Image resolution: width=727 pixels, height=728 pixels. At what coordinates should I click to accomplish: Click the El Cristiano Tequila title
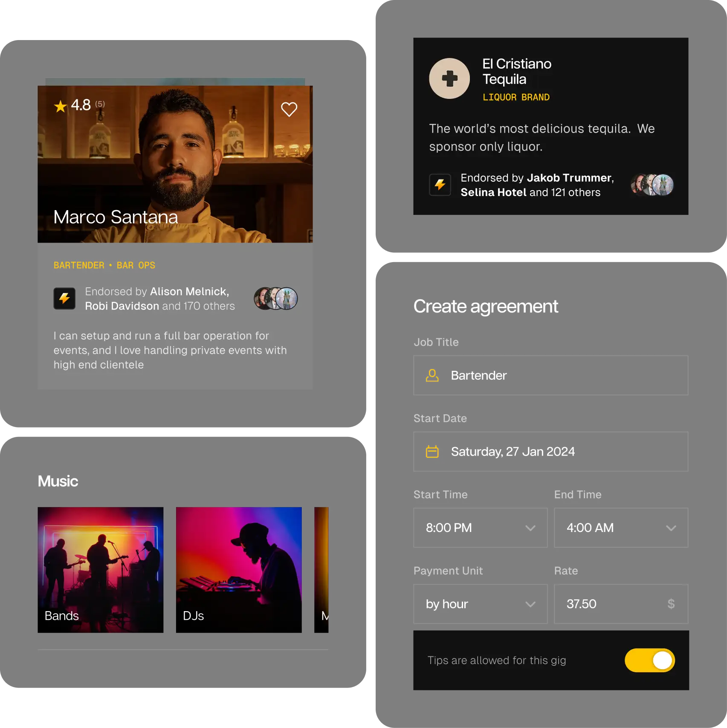(x=517, y=71)
